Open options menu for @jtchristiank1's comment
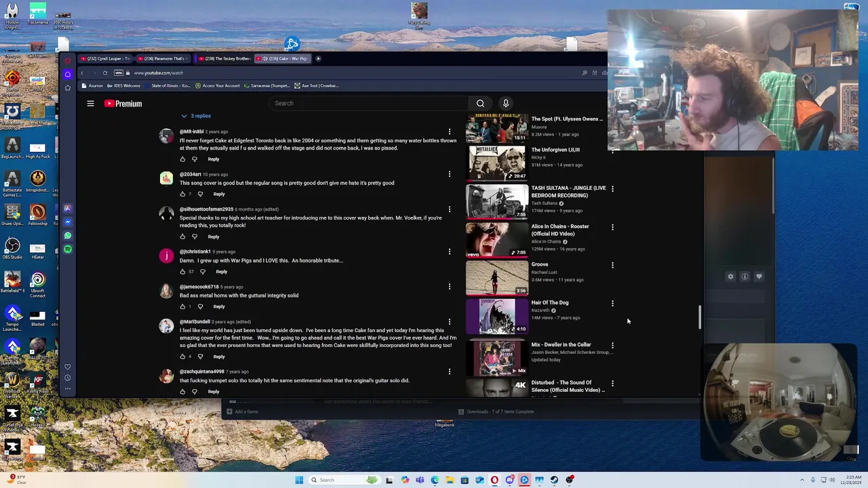The width and height of the screenshot is (868, 488). [x=449, y=251]
